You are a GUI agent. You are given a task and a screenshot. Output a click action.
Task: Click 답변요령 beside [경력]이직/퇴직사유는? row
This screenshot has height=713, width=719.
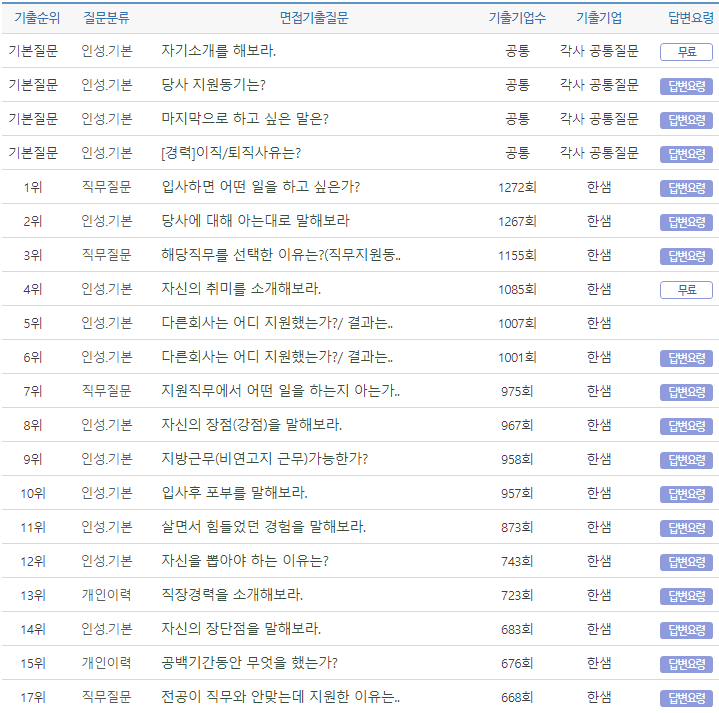[686, 154]
